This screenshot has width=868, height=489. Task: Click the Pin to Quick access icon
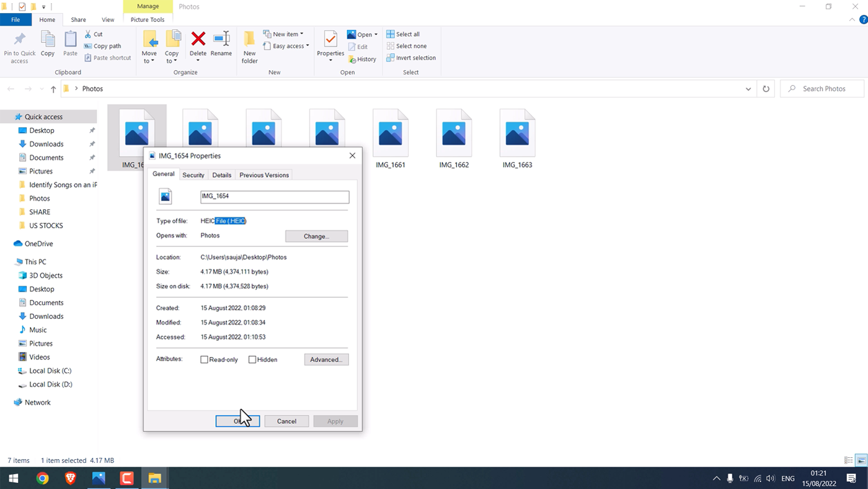coord(19,45)
